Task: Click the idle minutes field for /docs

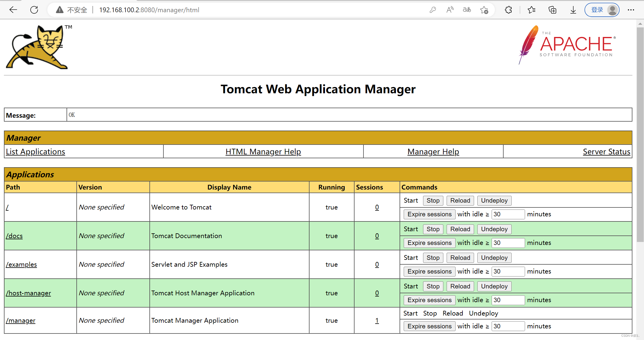Action: 508,243
